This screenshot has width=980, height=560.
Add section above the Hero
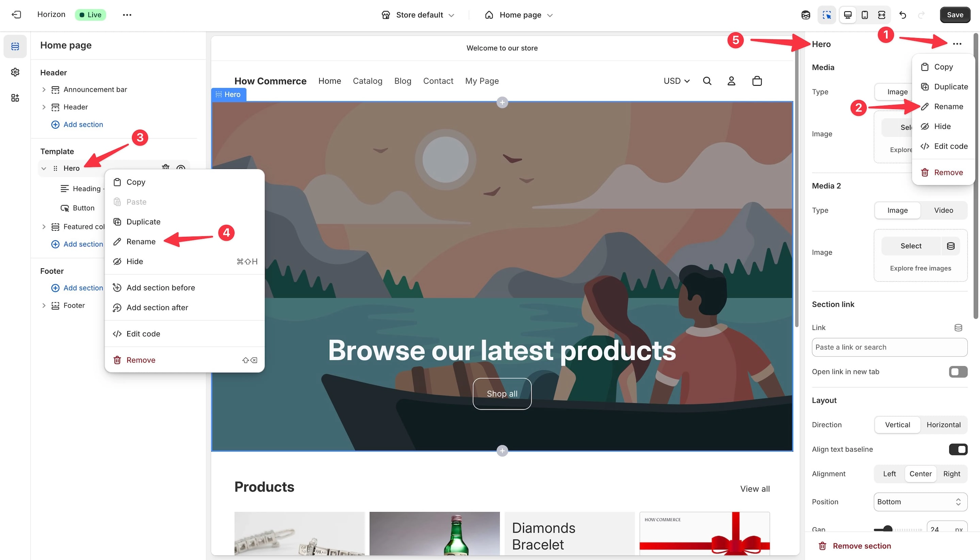[502, 102]
